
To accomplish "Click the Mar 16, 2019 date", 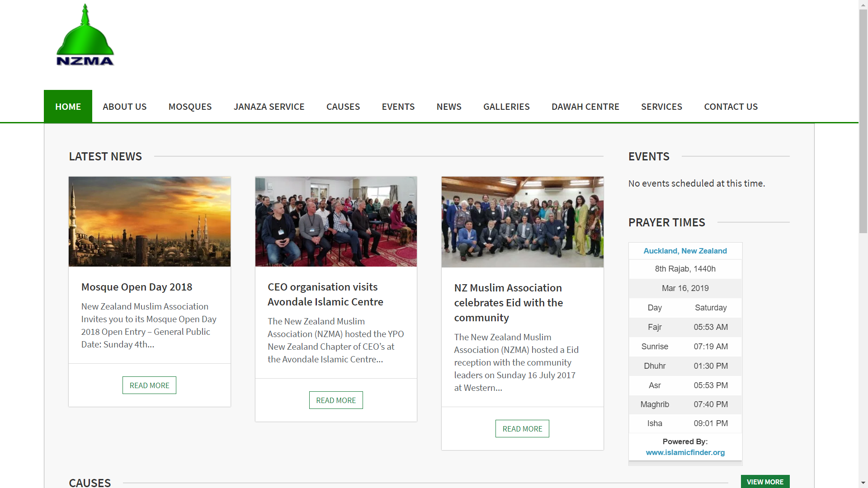I will pyautogui.click(x=685, y=288).
